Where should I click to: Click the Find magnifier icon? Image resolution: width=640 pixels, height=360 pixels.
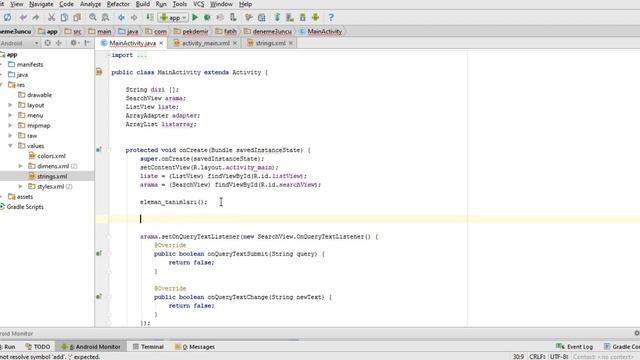93,18
